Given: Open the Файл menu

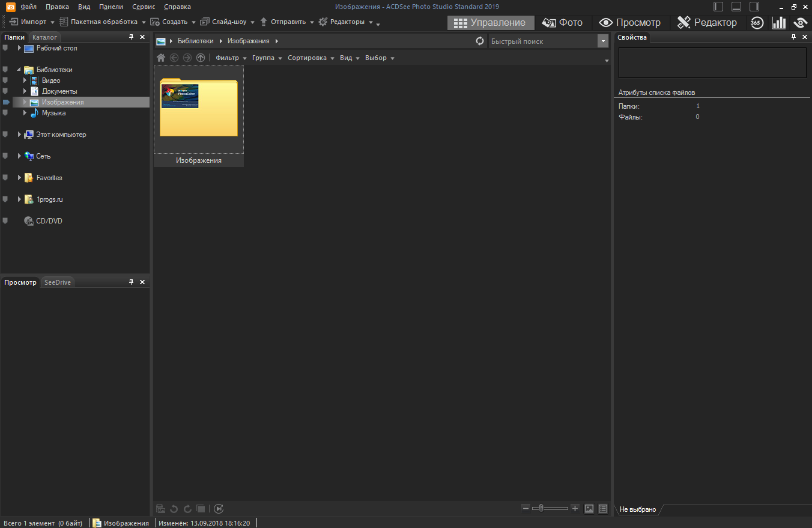Looking at the screenshot, I should [x=28, y=7].
